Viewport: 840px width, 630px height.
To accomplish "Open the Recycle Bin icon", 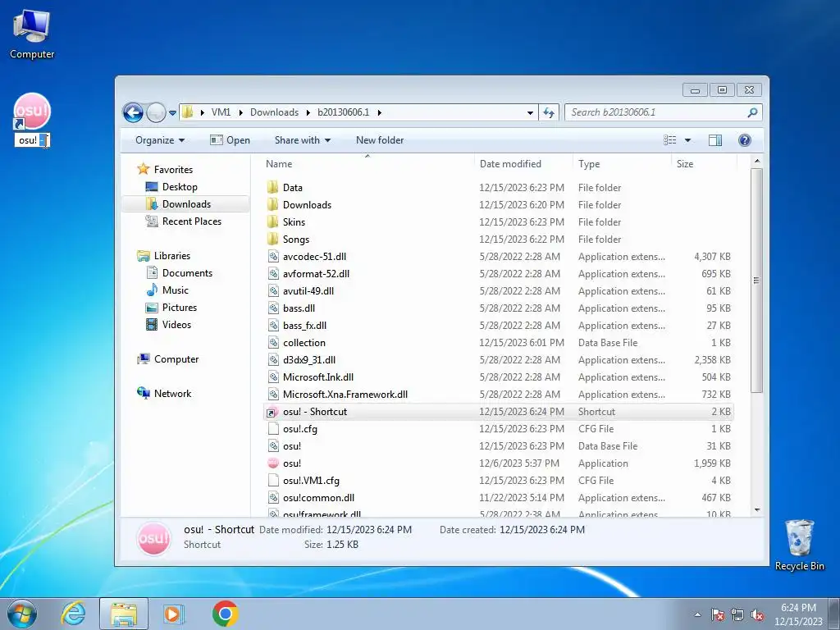I will tap(799, 545).
